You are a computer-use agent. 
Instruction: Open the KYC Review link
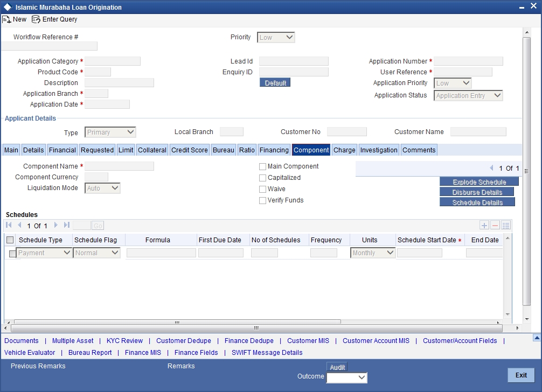pyautogui.click(x=124, y=340)
